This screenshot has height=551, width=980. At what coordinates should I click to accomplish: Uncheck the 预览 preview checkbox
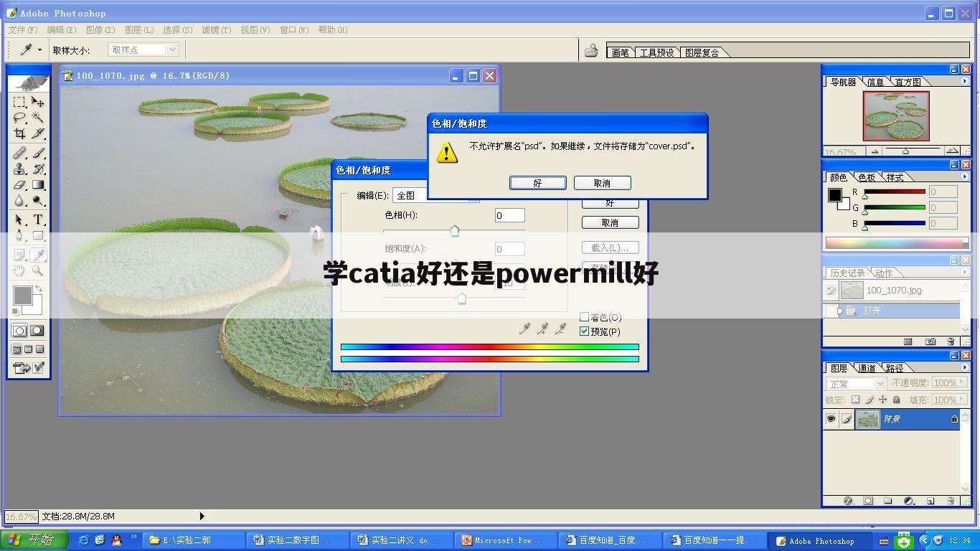(584, 331)
